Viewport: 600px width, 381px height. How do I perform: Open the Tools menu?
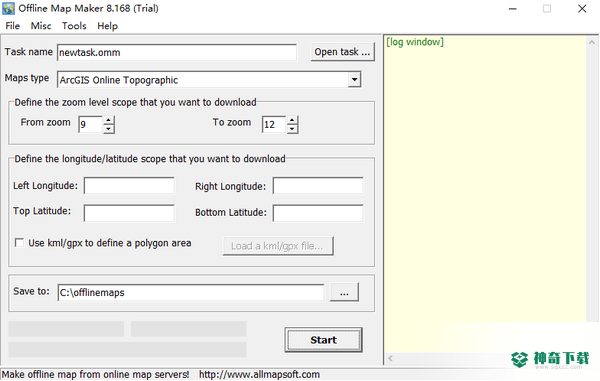pyautogui.click(x=74, y=26)
